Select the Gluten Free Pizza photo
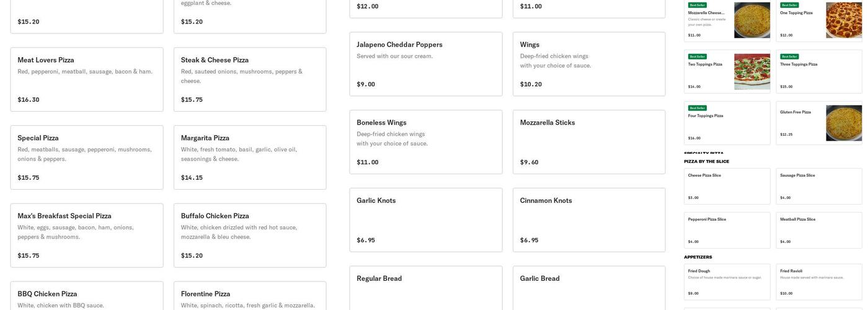 [844, 123]
